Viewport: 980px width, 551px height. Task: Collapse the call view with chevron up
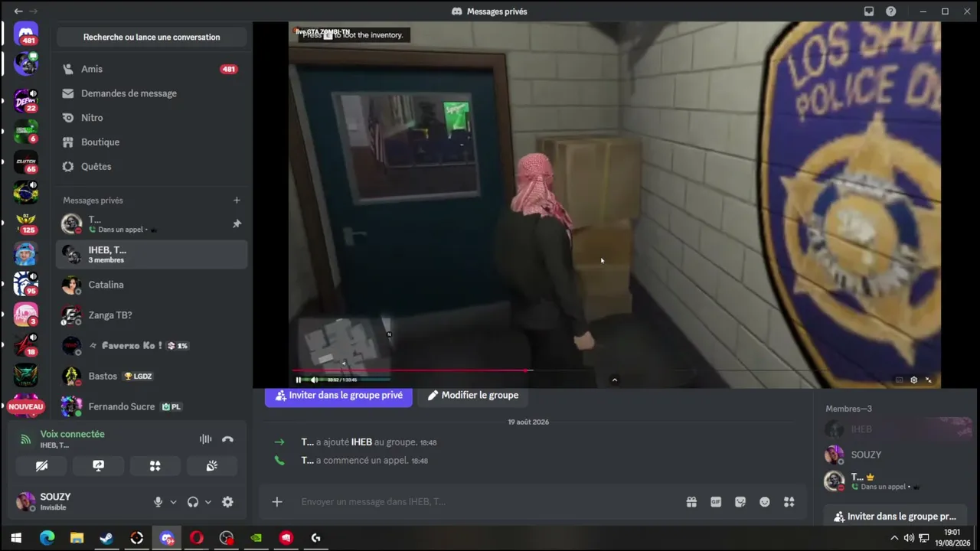614,380
